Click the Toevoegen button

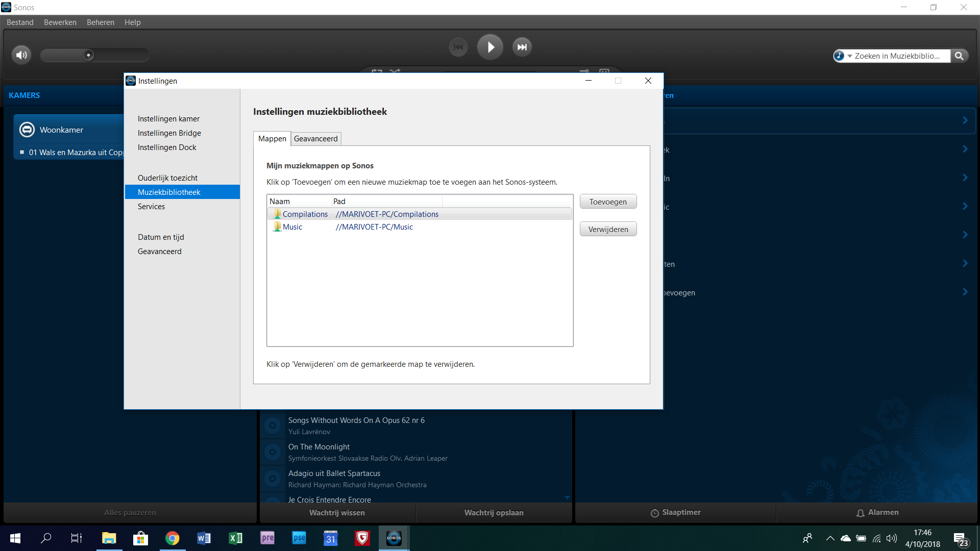click(x=607, y=202)
